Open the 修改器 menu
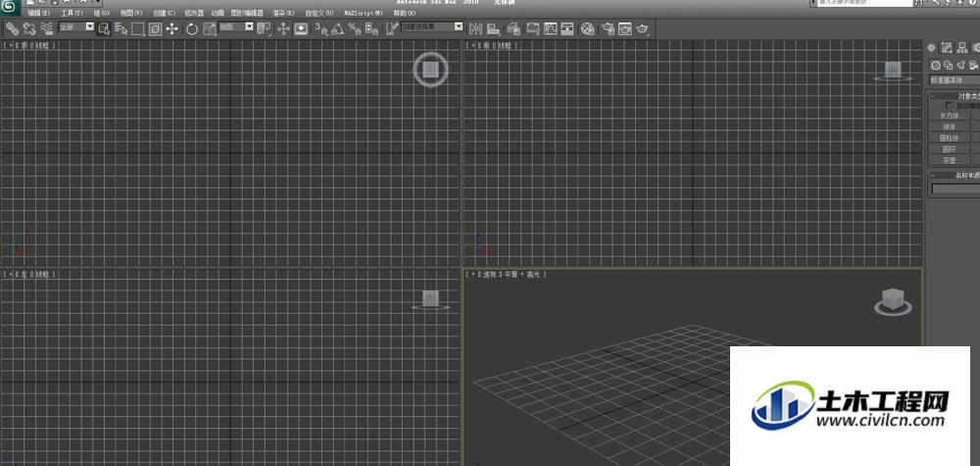This screenshot has width=980, height=466. pyautogui.click(x=194, y=13)
